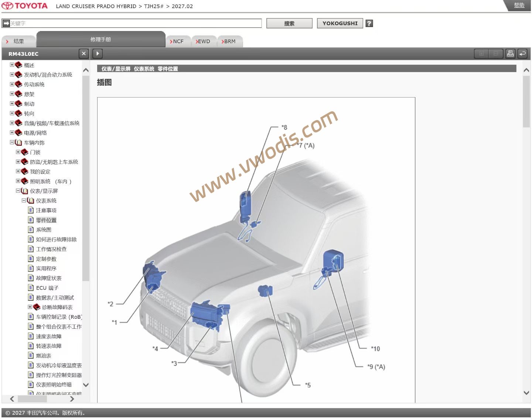The image size is (532, 420).
Task: Click the book icon beside 门锁
Action: click(24, 152)
